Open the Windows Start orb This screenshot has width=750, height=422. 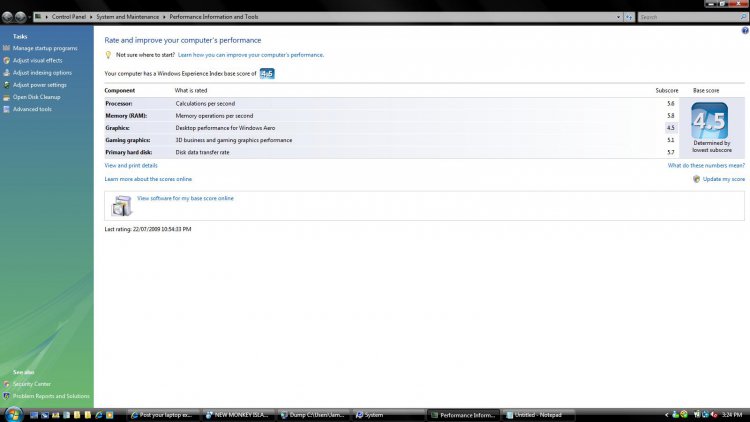click(x=13, y=414)
